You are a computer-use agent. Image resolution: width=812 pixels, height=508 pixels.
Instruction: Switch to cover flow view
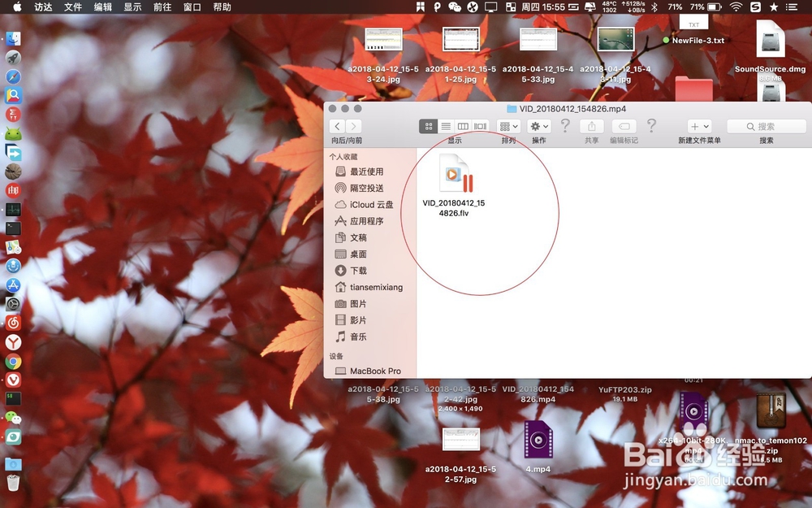pos(480,126)
